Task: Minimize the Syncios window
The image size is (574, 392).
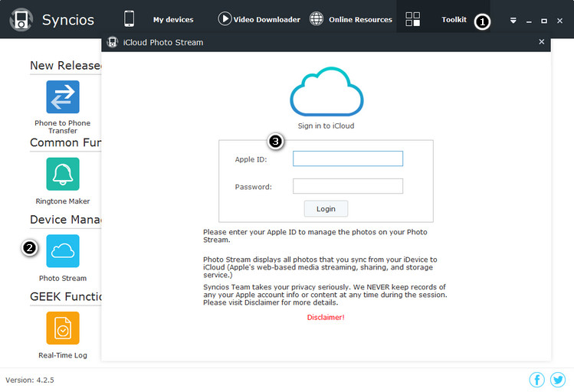Action: pos(529,21)
